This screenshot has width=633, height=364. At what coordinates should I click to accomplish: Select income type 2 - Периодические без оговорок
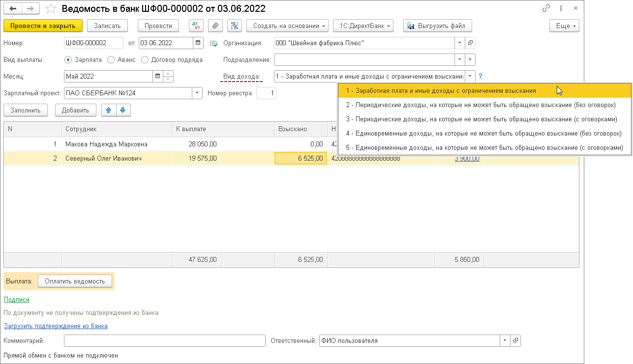click(484, 105)
